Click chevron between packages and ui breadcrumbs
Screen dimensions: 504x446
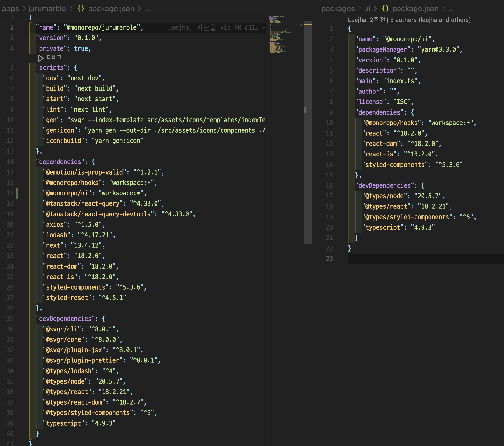[x=360, y=9]
